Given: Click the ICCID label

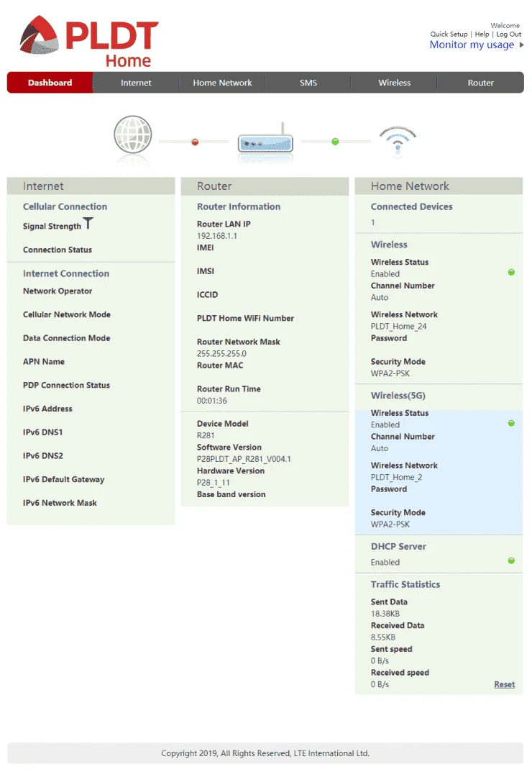Looking at the screenshot, I should (207, 295).
